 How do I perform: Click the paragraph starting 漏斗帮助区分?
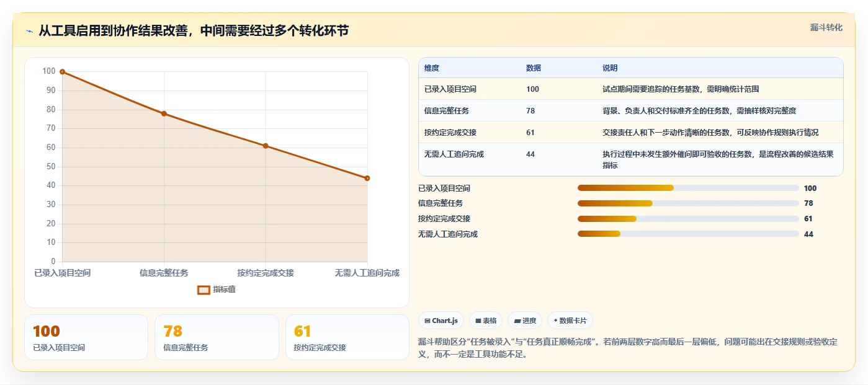(x=629, y=348)
